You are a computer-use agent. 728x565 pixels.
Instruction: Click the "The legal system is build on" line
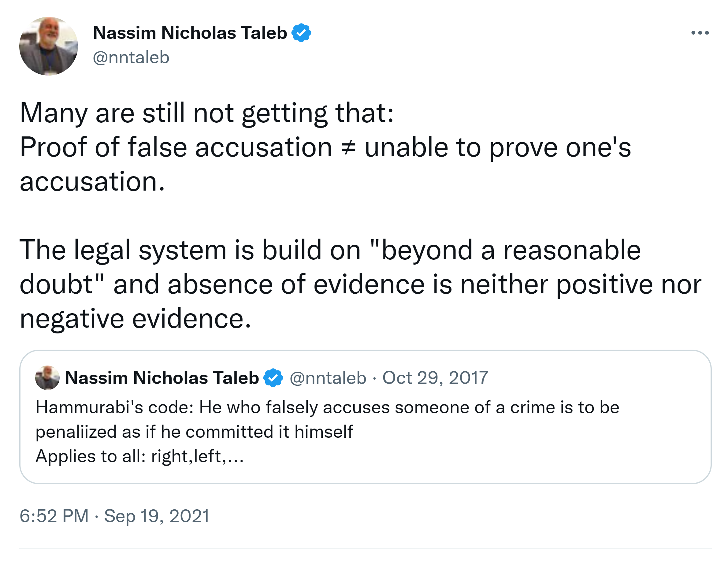pos(190,250)
